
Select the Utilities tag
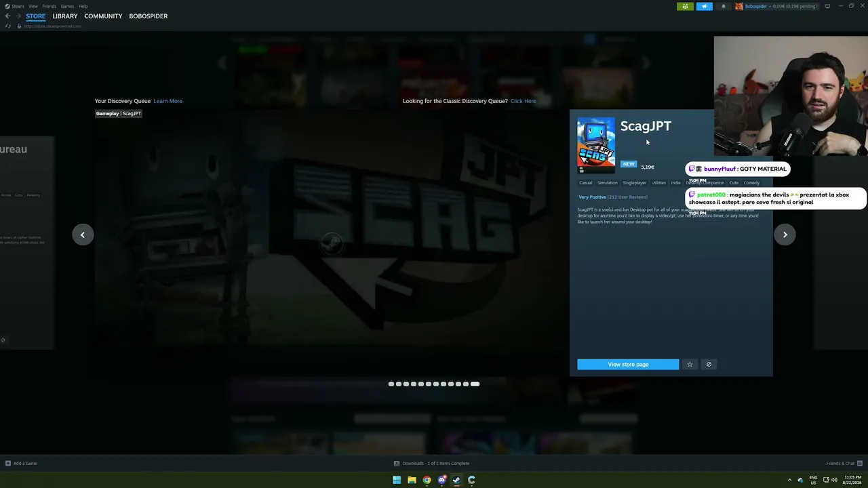[x=658, y=183]
